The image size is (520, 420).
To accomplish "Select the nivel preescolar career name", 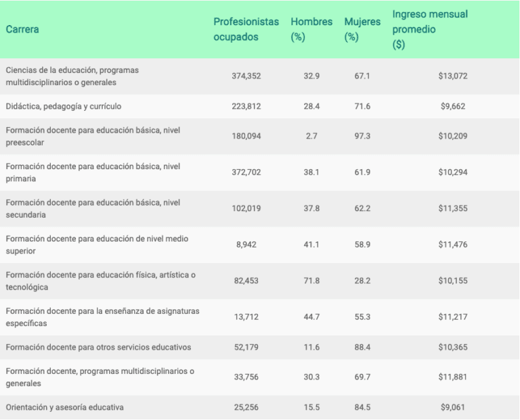I will (x=92, y=136).
